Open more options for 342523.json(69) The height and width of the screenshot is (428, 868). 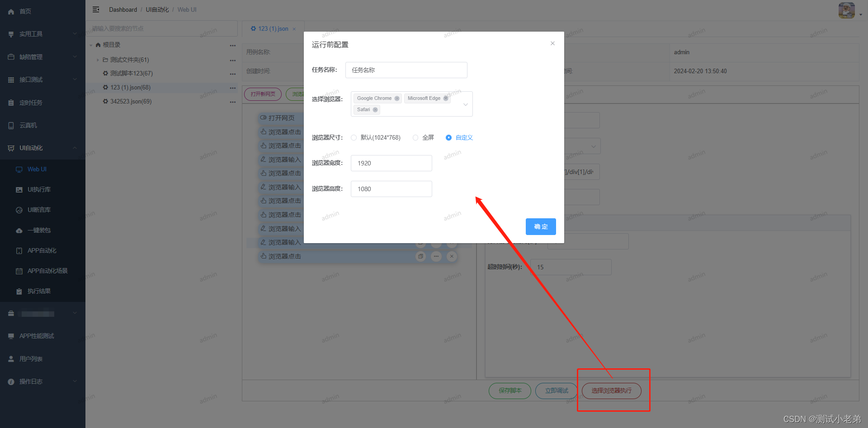(232, 102)
